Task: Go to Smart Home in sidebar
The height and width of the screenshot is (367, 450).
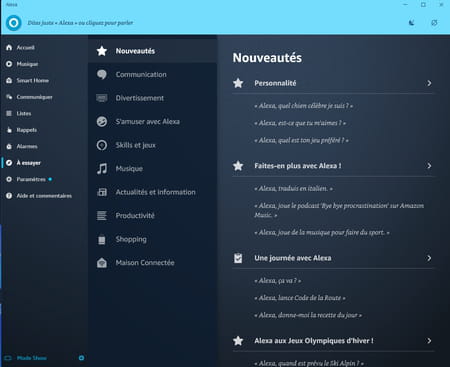Action: [x=33, y=80]
